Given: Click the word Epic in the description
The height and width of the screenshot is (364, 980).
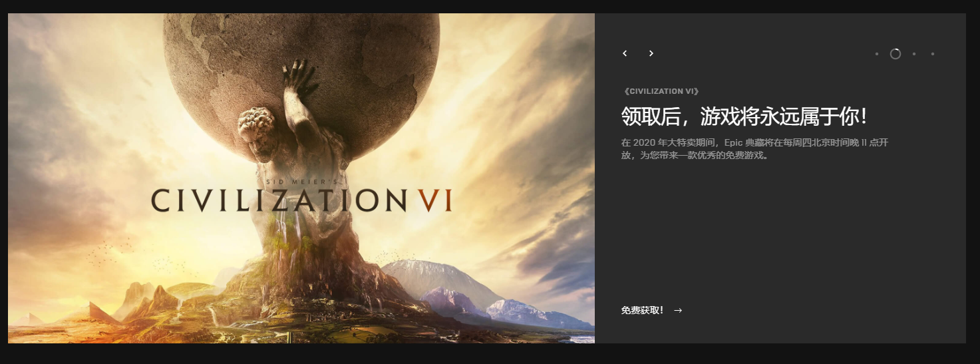Looking at the screenshot, I should [734, 142].
